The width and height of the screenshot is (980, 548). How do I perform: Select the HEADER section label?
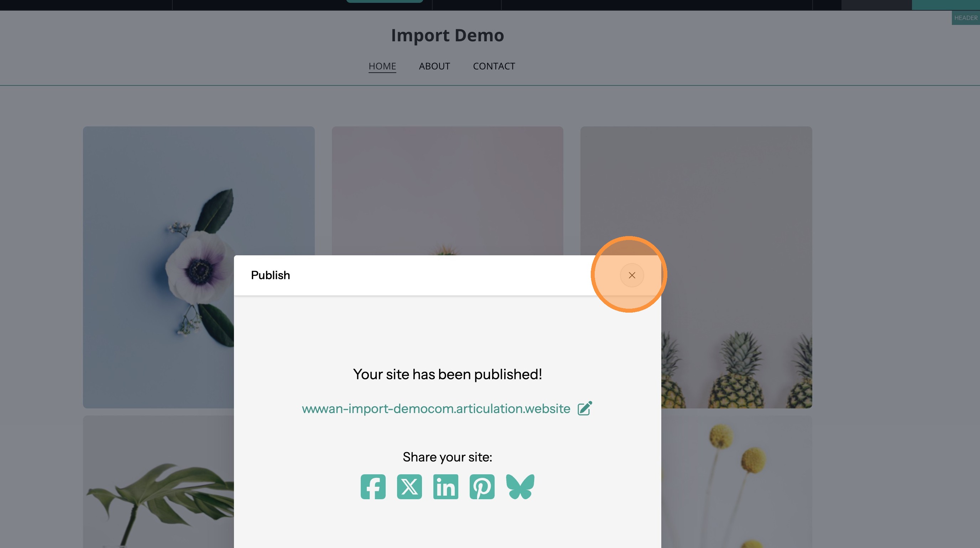pos(965,18)
